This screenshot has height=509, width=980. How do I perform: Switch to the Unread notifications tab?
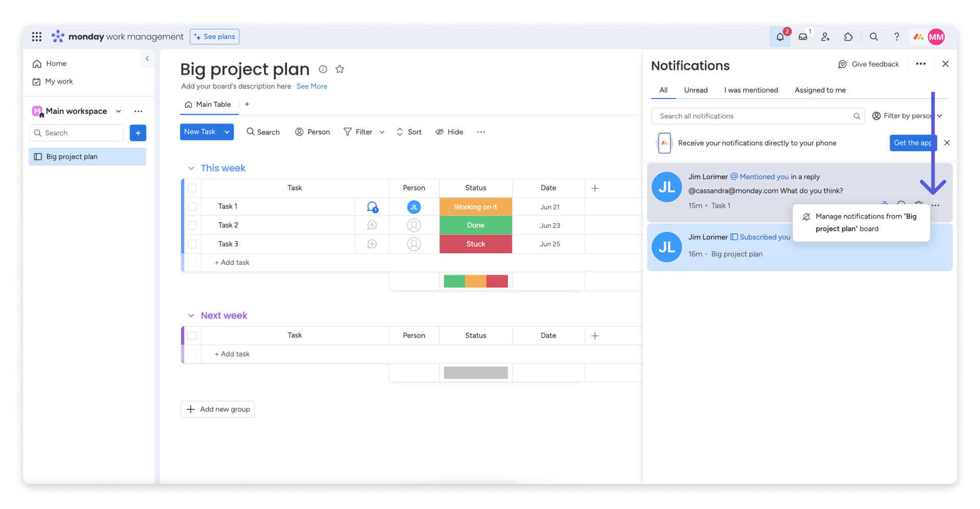click(x=696, y=90)
